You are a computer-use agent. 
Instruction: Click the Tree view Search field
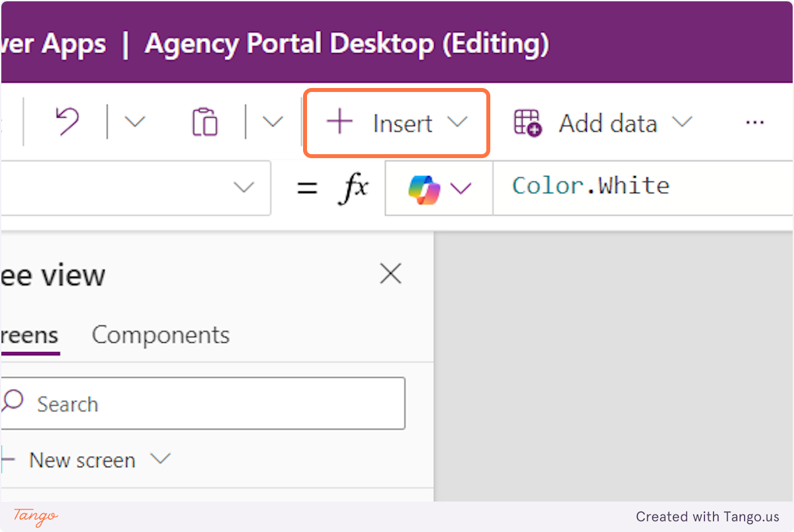pyautogui.click(x=202, y=404)
